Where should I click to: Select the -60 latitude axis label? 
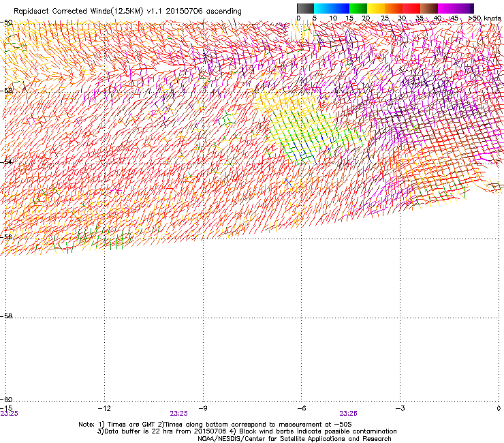tap(6, 399)
